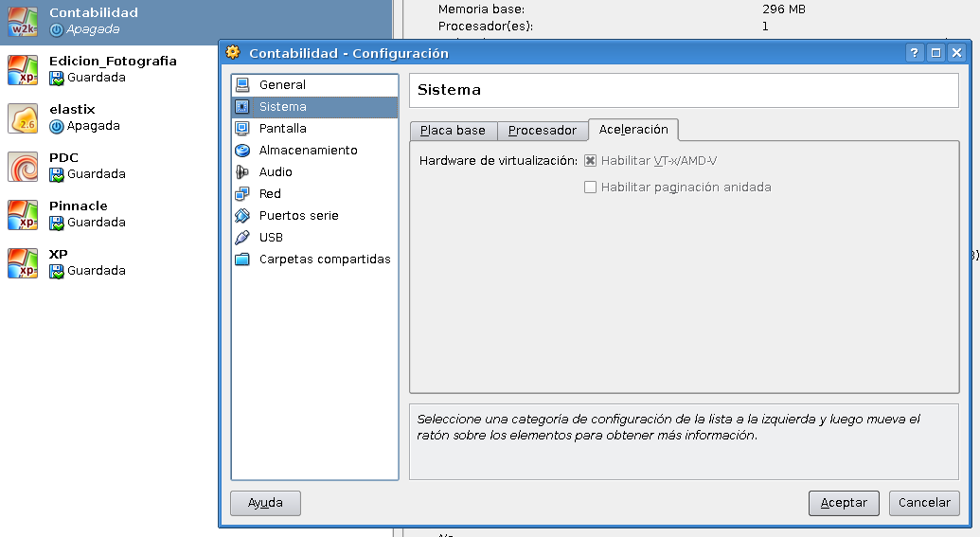The height and width of the screenshot is (537, 980).
Task: Click the Aceptar button
Action: pos(844,503)
